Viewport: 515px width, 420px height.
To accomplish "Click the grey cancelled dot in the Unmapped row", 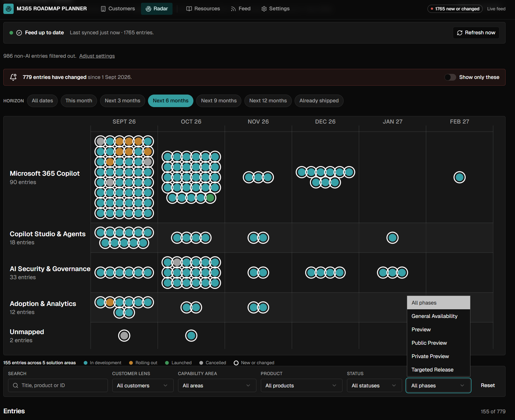I will 124,335.
